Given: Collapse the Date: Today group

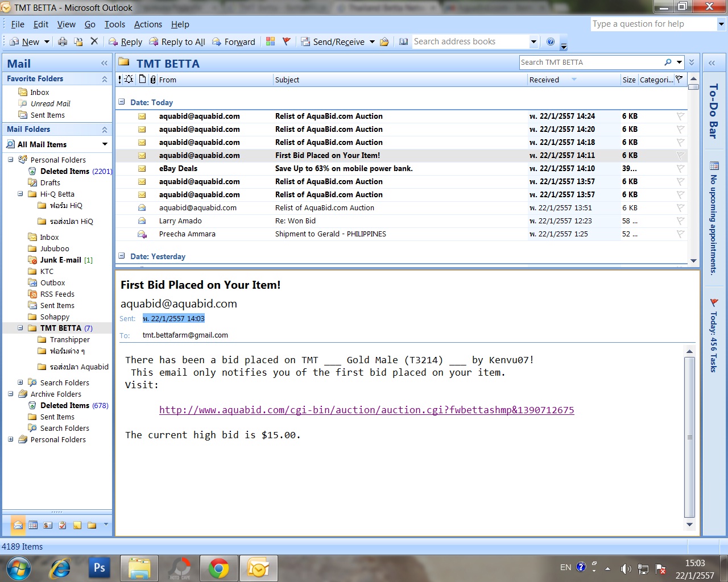Looking at the screenshot, I should (x=121, y=102).
